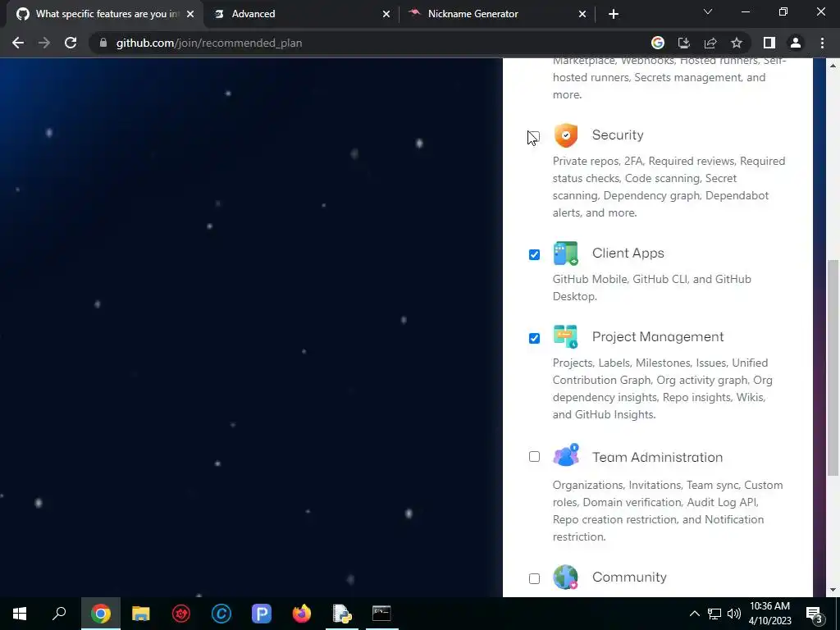Bookmark this page with the star
840x630 pixels.
click(737, 43)
